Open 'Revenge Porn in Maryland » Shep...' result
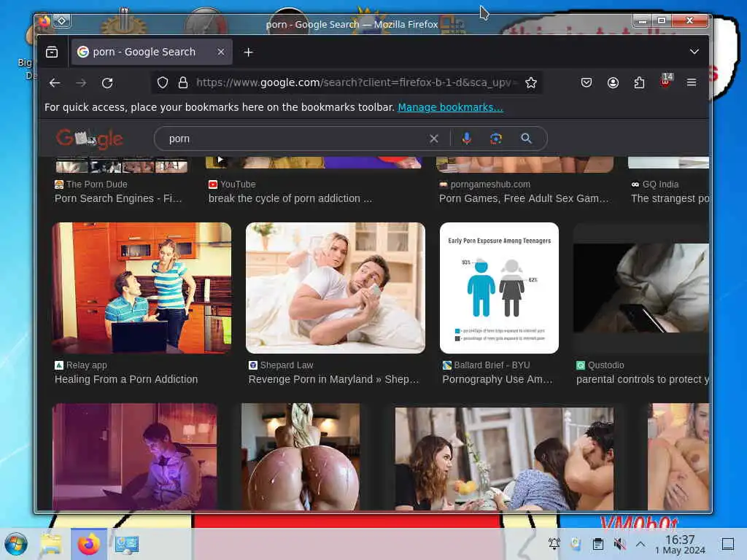 tap(333, 379)
